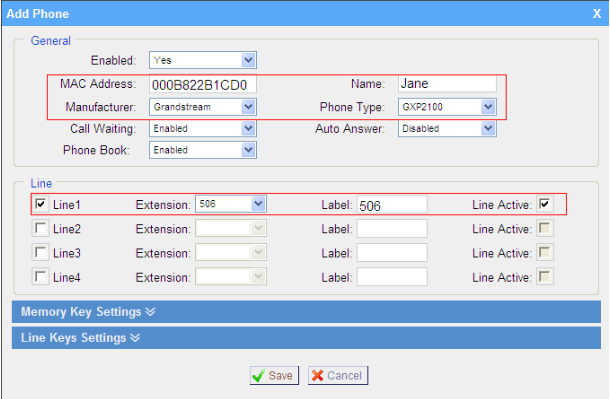The height and width of the screenshot is (399, 610).
Task: Expand the Line Keys Settings section
Action: 306,338
